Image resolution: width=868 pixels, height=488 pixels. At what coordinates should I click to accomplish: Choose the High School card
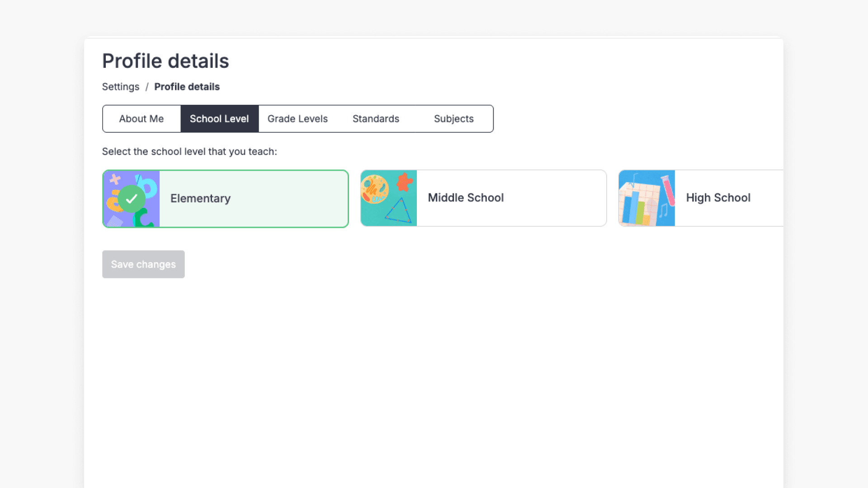[701, 198]
